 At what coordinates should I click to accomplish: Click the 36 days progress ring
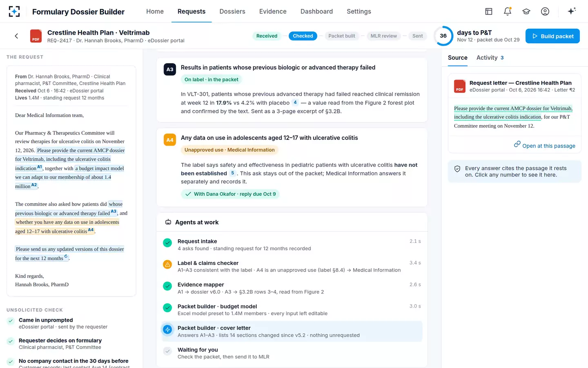pyautogui.click(x=443, y=36)
